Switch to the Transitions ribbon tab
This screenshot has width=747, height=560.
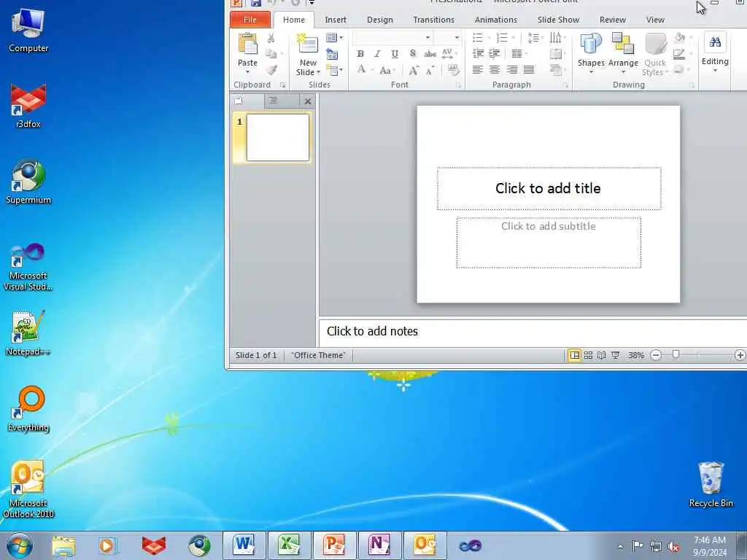(x=433, y=20)
